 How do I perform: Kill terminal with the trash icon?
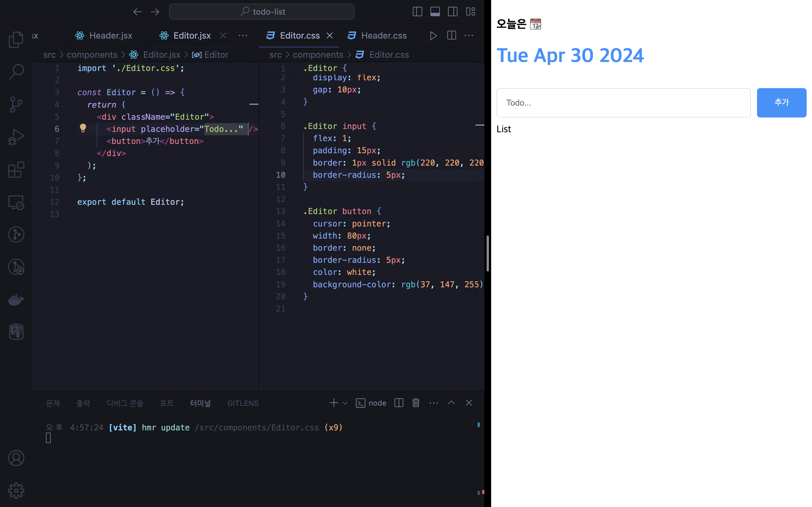[416, 403]
